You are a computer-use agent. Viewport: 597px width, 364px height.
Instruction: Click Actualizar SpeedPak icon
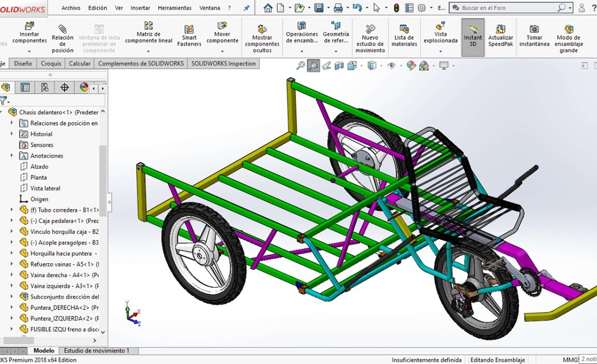click(500, 29)
